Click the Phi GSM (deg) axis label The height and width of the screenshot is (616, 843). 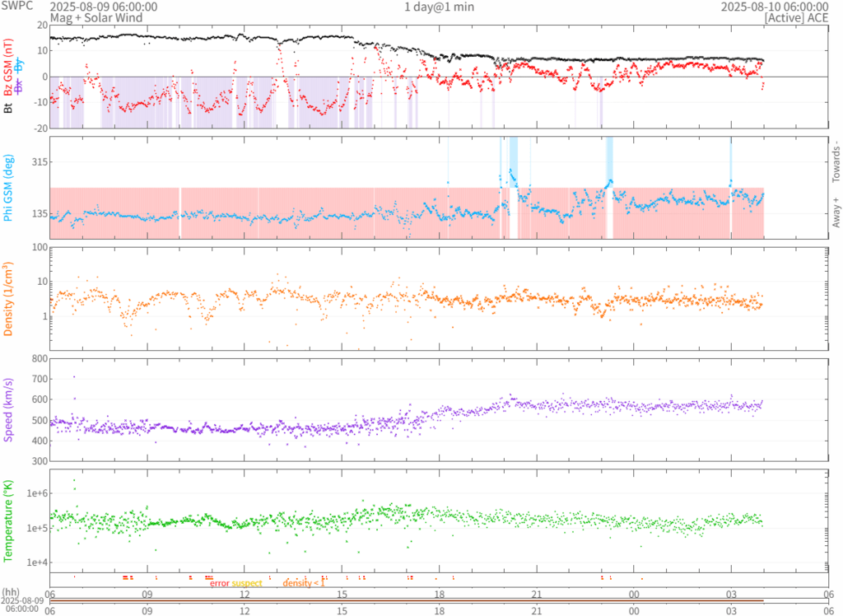(x=10, y=188)
